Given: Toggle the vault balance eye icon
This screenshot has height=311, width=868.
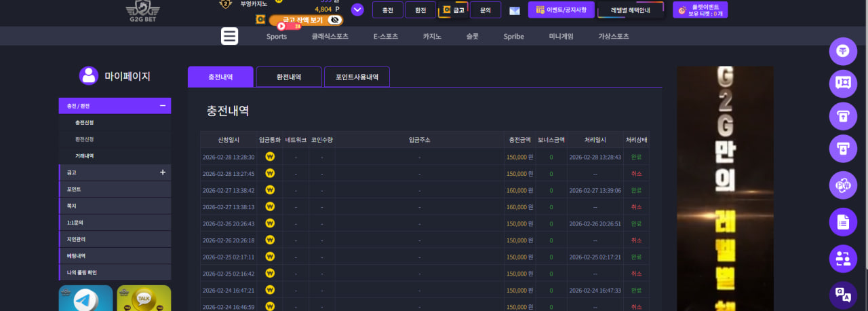Looking at the screenshot, I should 334,20.
